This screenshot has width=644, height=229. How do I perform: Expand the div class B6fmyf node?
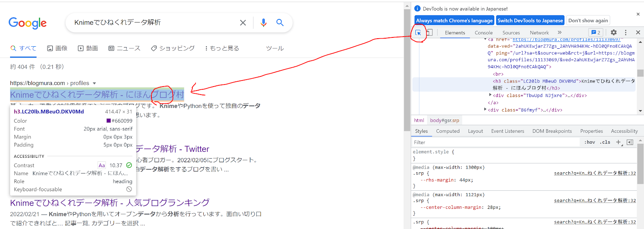[x=485, y=109]
